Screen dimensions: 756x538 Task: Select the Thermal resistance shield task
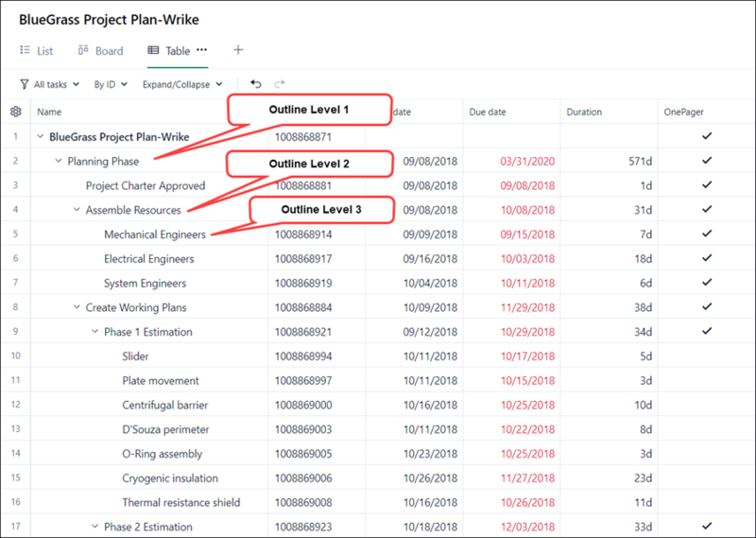point(181,502)
